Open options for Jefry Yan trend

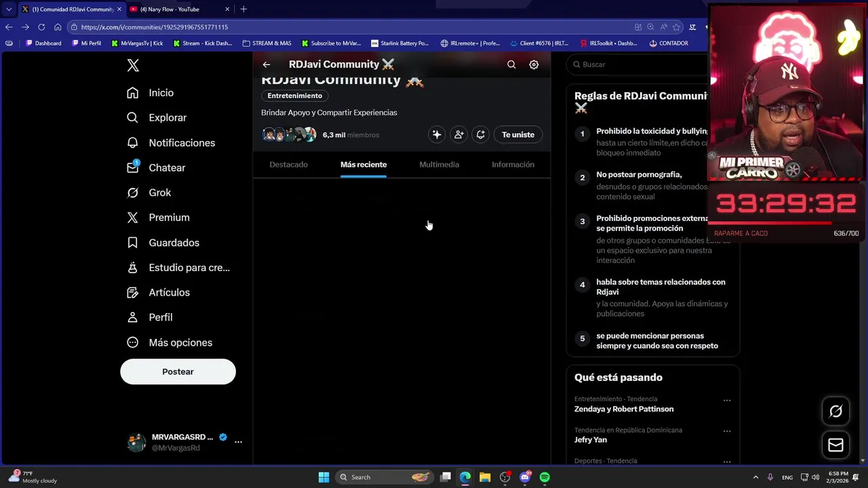click(x=727, y=431)
